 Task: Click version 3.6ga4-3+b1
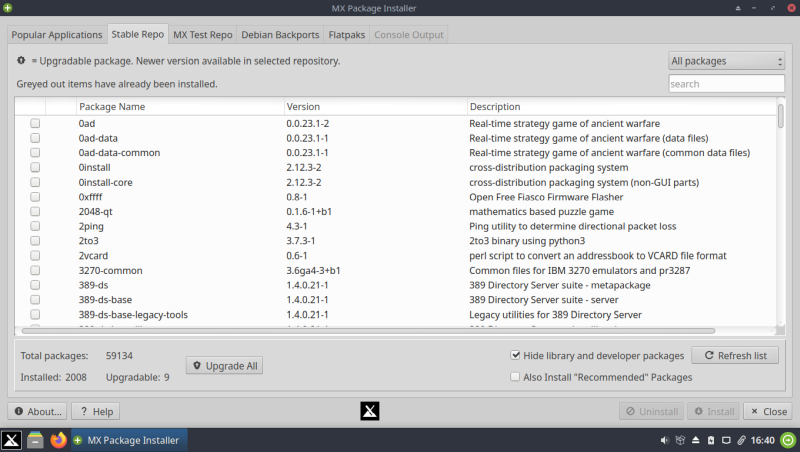pos(313,270)
